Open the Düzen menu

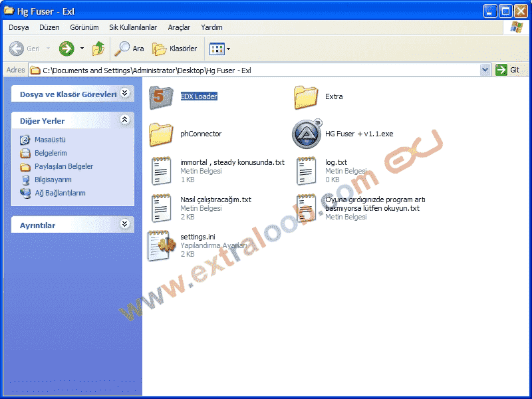tap(49, 27)
